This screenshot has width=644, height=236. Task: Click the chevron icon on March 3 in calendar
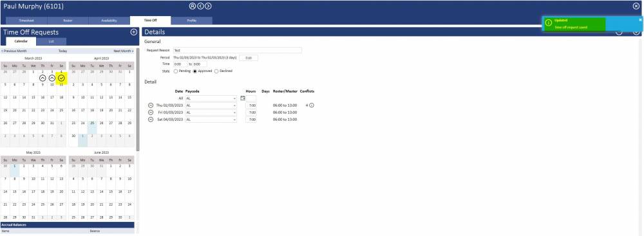(x=52, y=78)
